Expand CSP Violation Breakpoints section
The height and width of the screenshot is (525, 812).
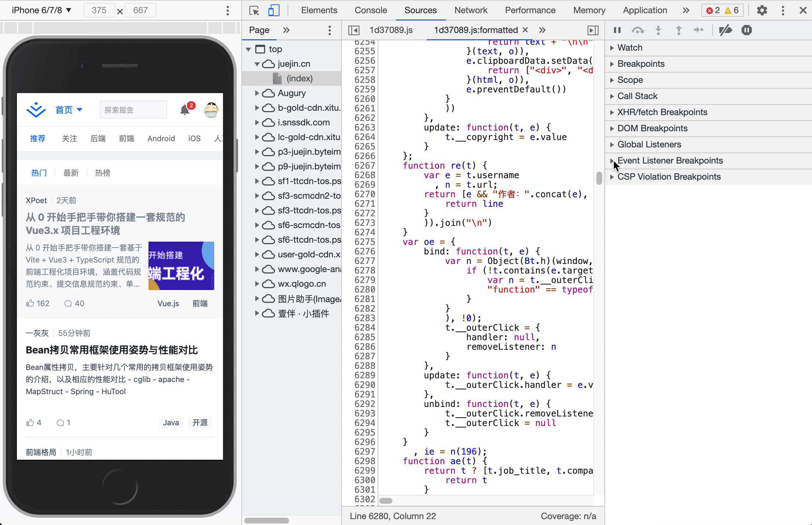tap(709, 177)
